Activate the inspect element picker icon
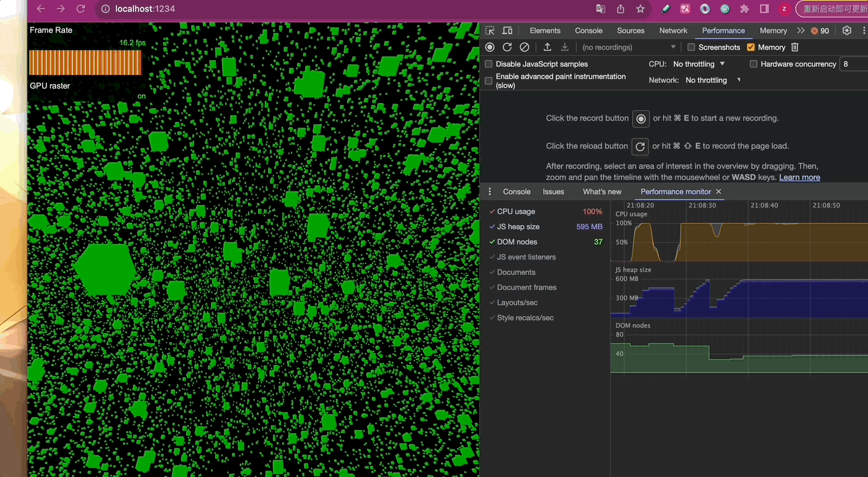Viewport: 868px width, 477px height. pos(490,30)
